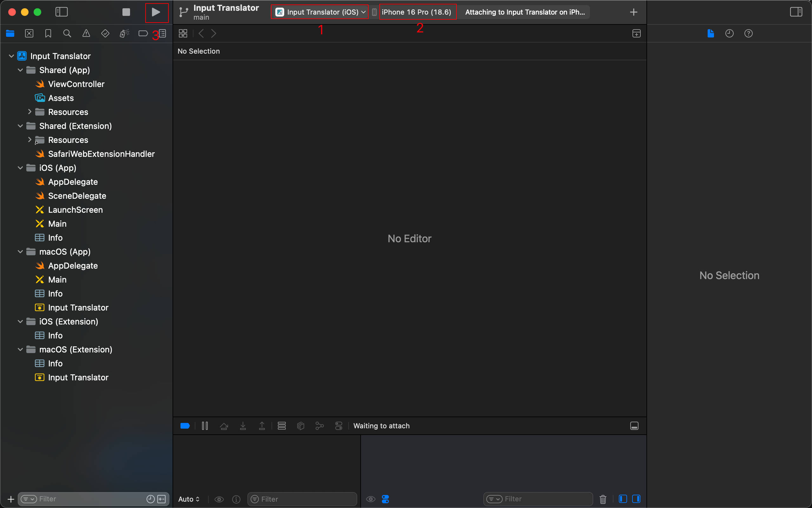
Task: Toggle breakpoints activation in debug bar
Action: coord(185,426)
